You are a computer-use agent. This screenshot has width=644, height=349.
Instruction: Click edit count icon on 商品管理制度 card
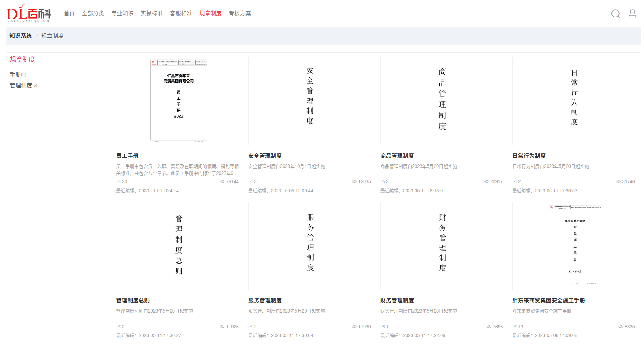click(x=382, y=181)
